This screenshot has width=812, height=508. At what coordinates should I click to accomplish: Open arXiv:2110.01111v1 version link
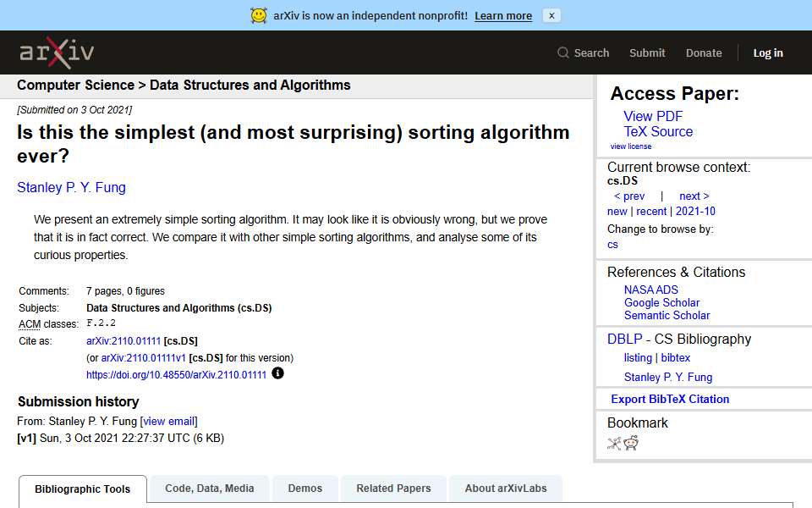tap(143, 357)
